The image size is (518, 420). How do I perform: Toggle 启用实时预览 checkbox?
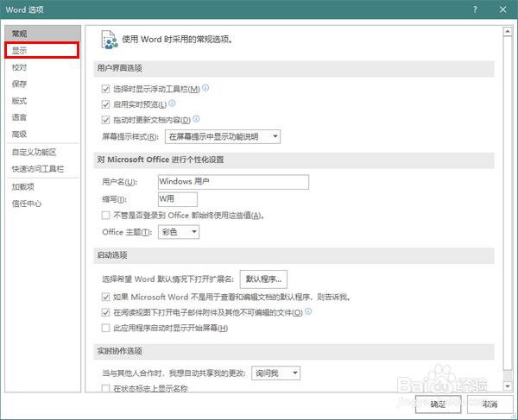[105, 104]
